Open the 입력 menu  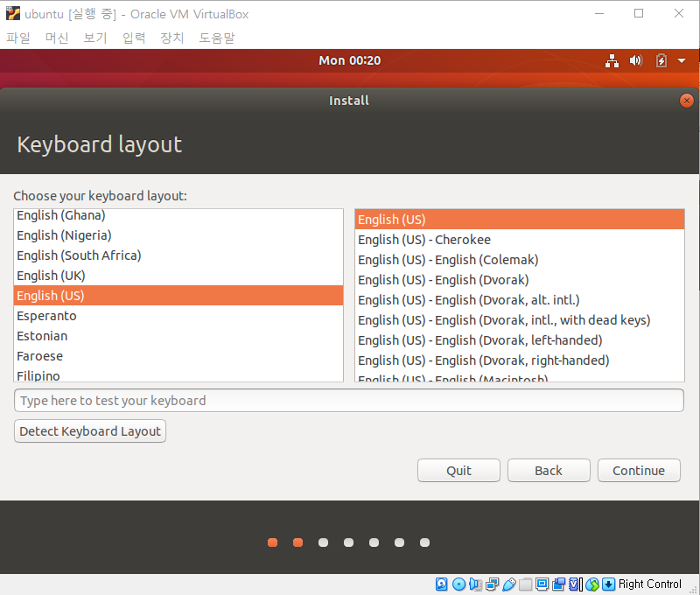tap(134, 38)
